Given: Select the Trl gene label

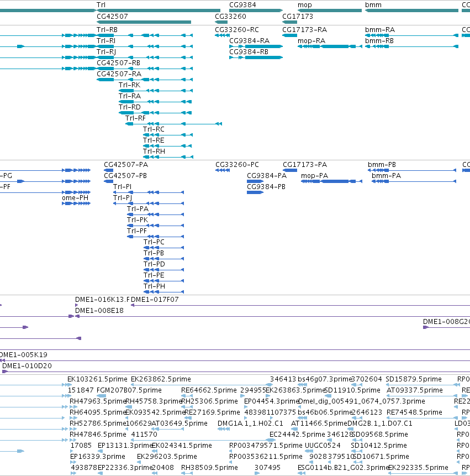Looking at the screenshot, I should [101, 5].
